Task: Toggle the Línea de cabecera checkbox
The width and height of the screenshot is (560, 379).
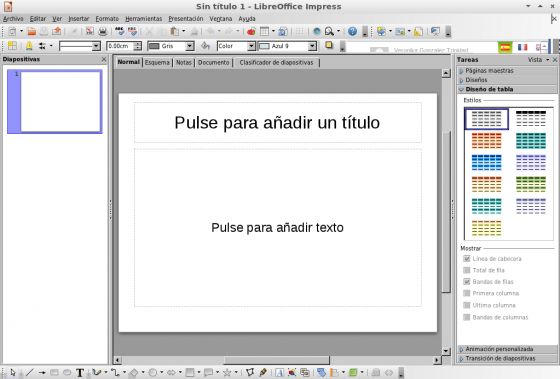Action: [x=466, y=258]
